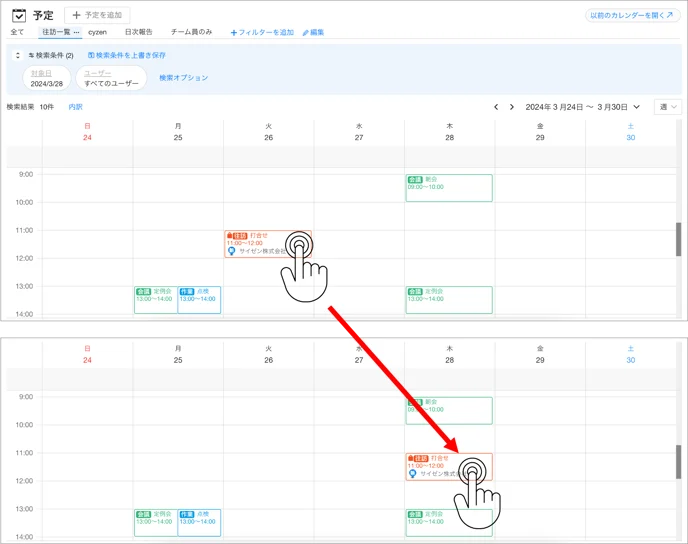Open Thursday 28 定例会 event in upper calendar

[x=449, y=300]
